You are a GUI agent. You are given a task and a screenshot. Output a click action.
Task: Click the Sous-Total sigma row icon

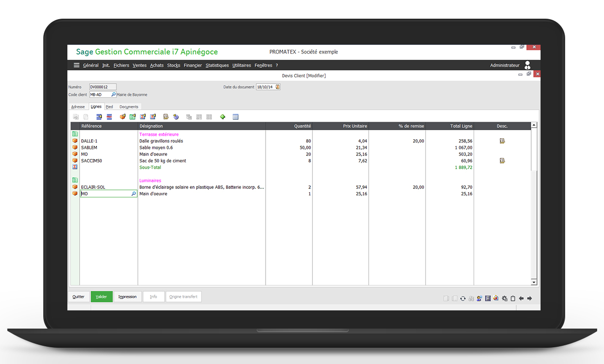[x=75, y=167]
